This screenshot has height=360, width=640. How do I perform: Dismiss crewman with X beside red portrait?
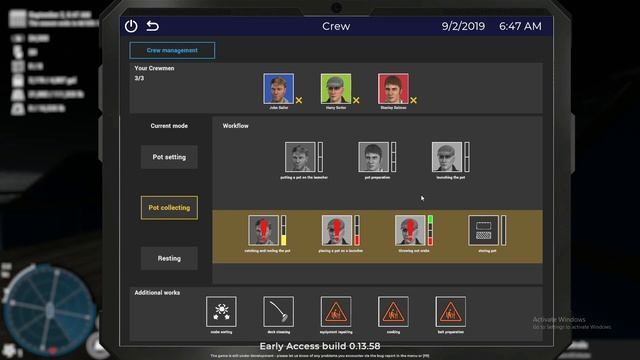tap(413, 100)
